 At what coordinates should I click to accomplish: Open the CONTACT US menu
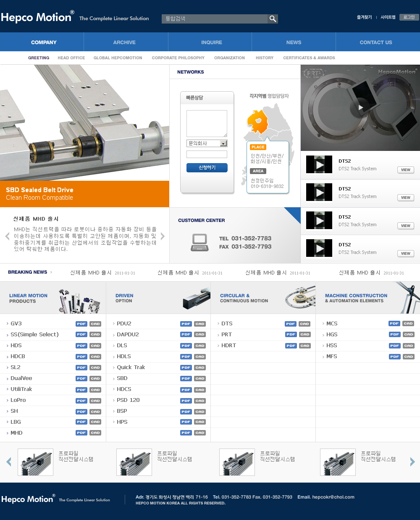[x=376, y=42]
